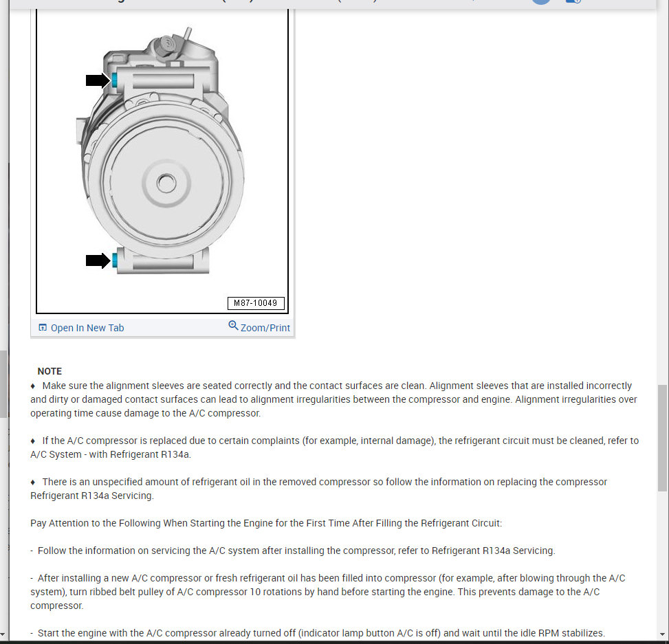The width and height of the screenshot is (669, 644).
Task: Click the text "Refrigerant R134a Servicing." under the third note
Action: tap(92, 496)
